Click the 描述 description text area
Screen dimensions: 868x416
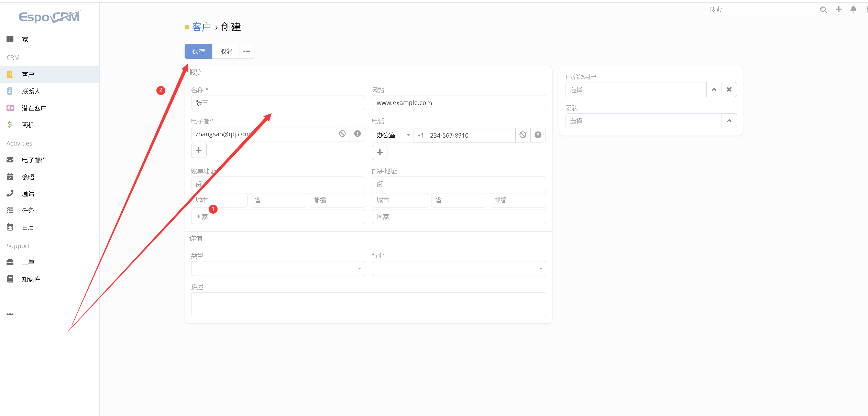coord(368,304)
